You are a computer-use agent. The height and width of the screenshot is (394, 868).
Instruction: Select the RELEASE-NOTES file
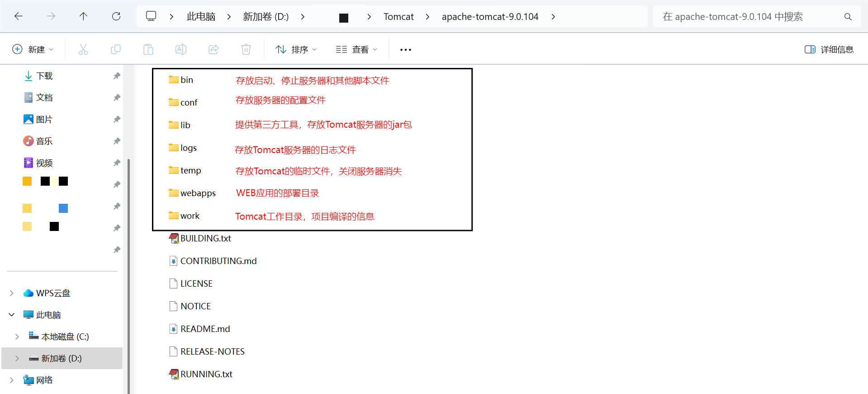(207, 352)
